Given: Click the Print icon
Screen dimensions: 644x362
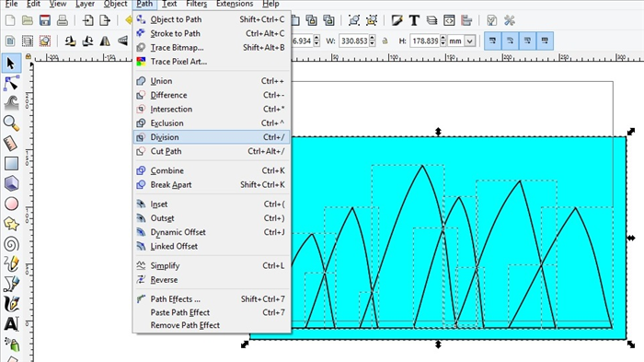Looking at the screenshot, I should tap(62, 20).
